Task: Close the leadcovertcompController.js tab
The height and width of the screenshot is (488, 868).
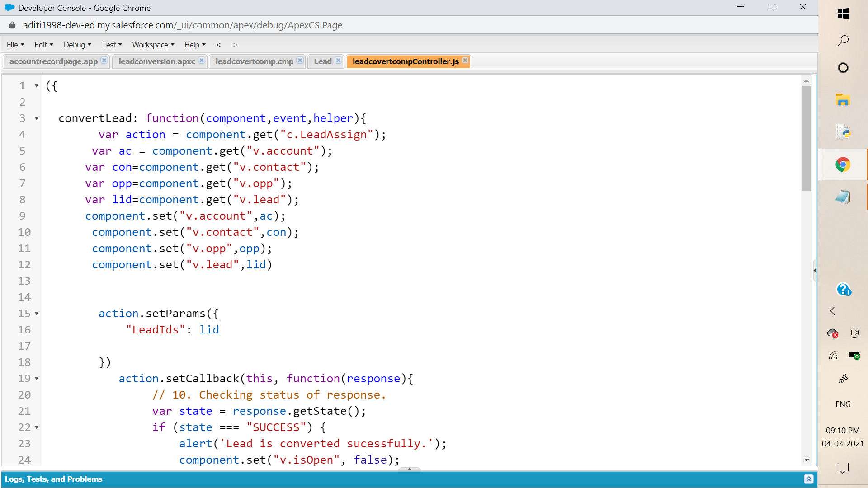Action: coord(465,60)
